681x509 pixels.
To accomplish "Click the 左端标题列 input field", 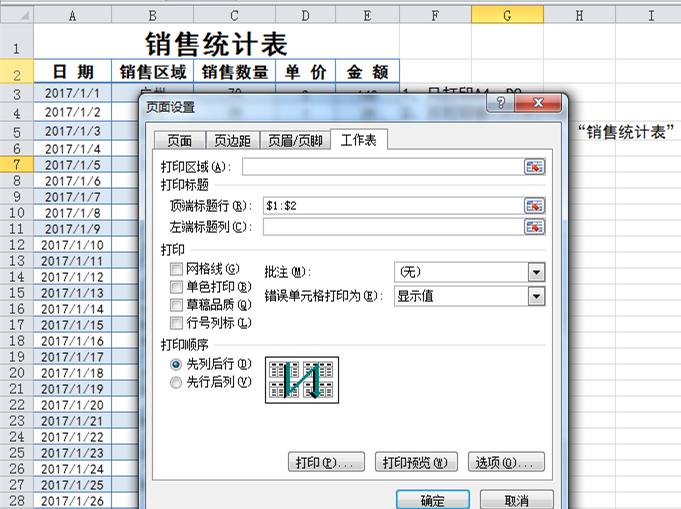I will 393,227.
